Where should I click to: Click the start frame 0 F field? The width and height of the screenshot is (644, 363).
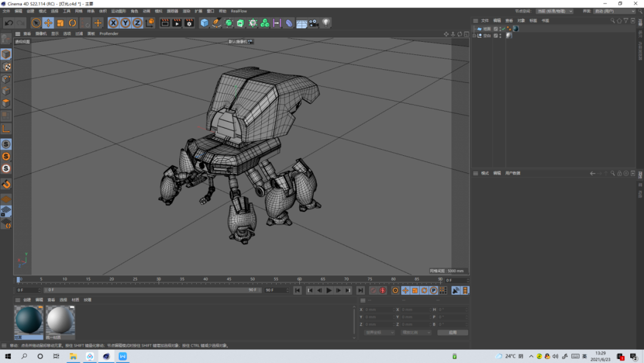click(x=29, y=290)
